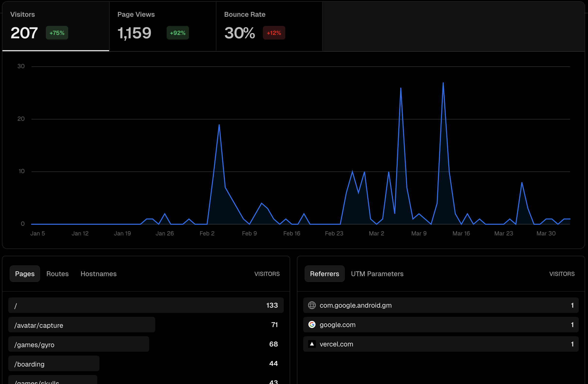Click the /games/skulls page entry

pos(53,381)
